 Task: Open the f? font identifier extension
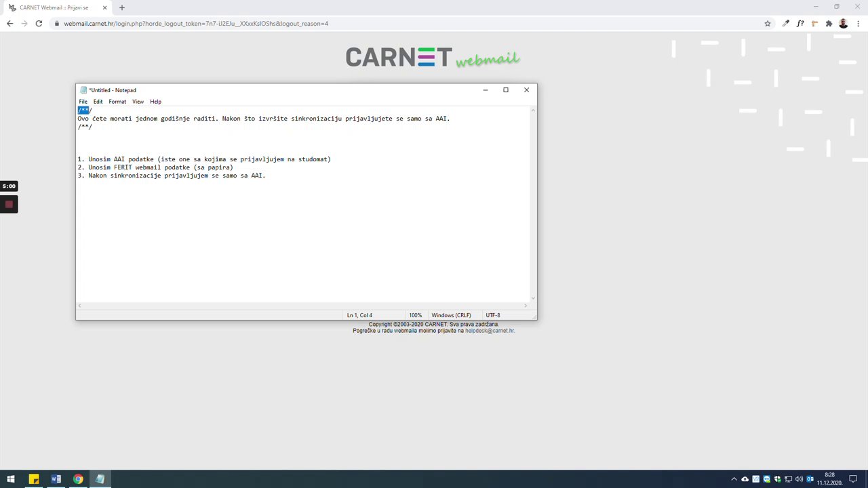point(800,24)
